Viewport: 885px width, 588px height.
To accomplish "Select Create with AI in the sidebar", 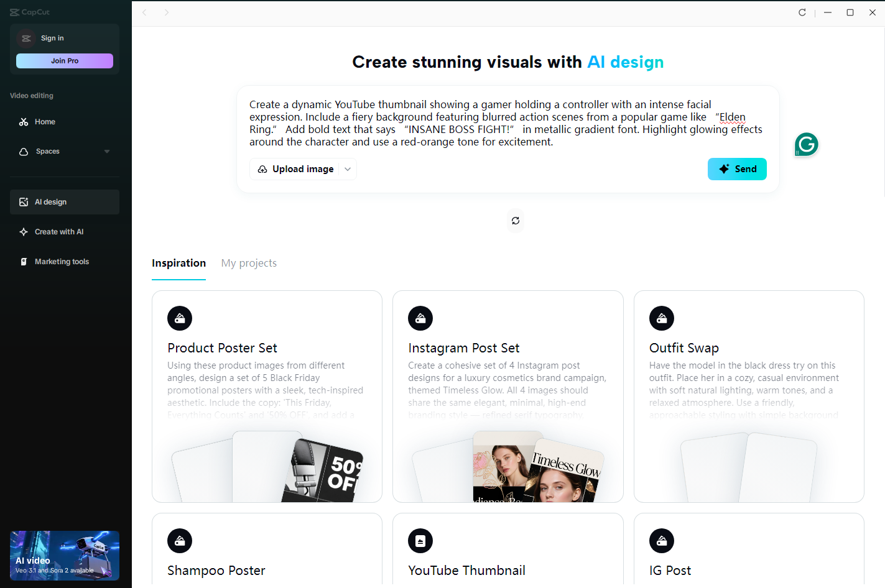I will [x=58, y=231].
